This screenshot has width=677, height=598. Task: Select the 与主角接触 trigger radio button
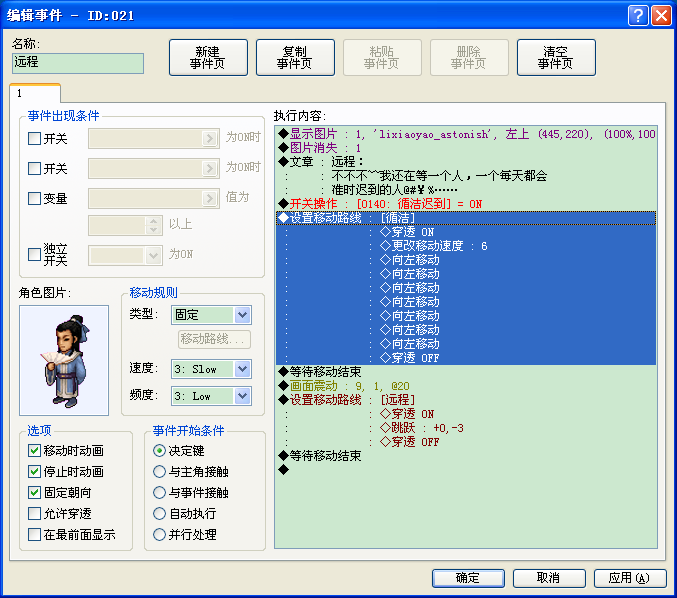[159, 471]
